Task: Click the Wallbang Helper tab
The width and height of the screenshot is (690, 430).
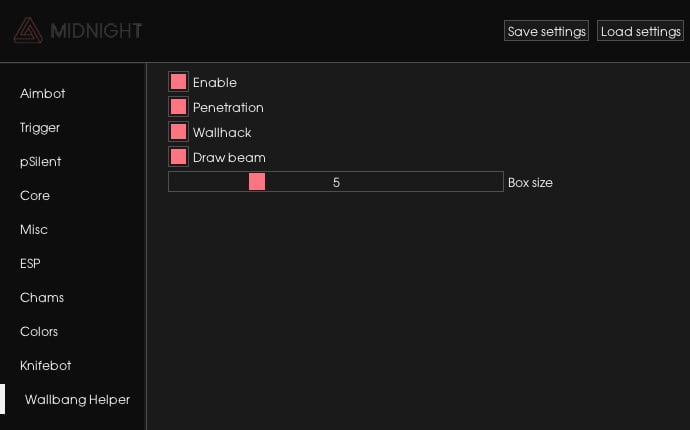Action: pyautogui.click(x=77, y=400)
